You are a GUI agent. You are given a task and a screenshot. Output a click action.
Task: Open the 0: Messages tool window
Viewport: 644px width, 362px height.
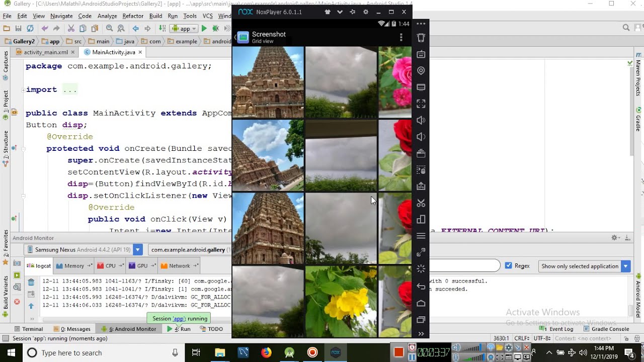tap(72, 329)
